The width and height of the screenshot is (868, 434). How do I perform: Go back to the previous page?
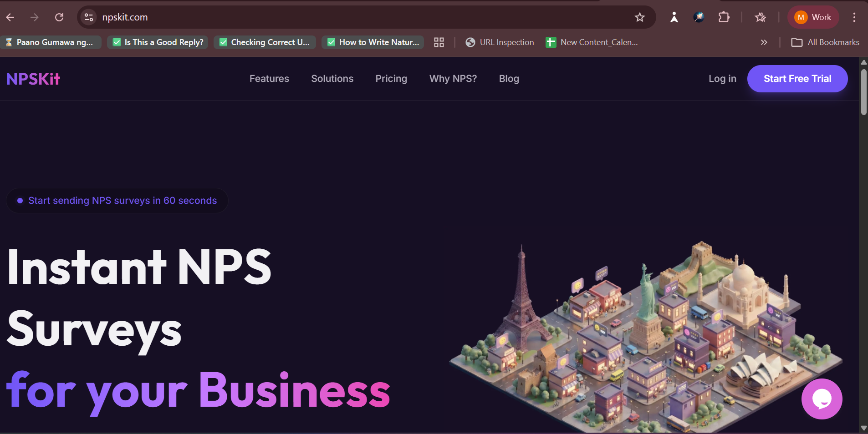point(10,17)
